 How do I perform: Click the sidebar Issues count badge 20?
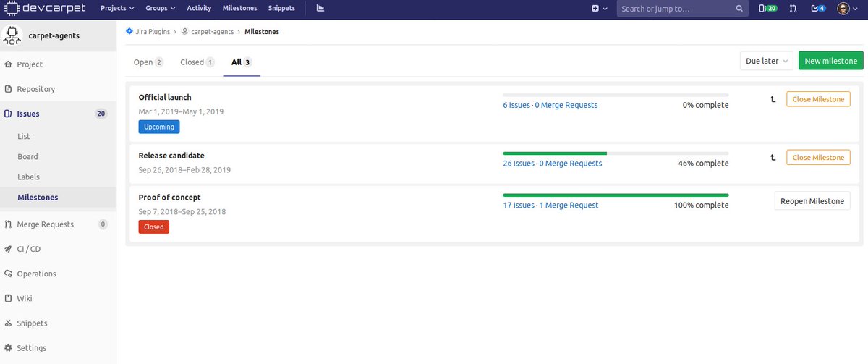click(x=101, y=114)
